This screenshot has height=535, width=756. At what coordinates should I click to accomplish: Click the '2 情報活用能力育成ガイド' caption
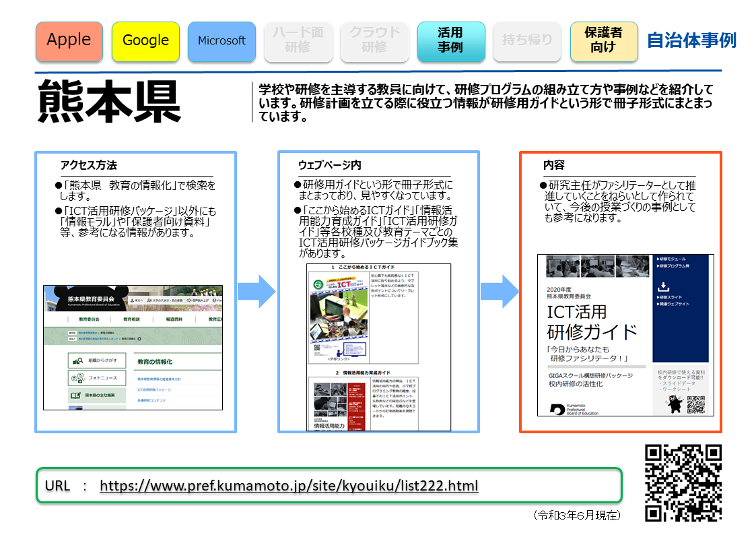[x=363, y=373]
